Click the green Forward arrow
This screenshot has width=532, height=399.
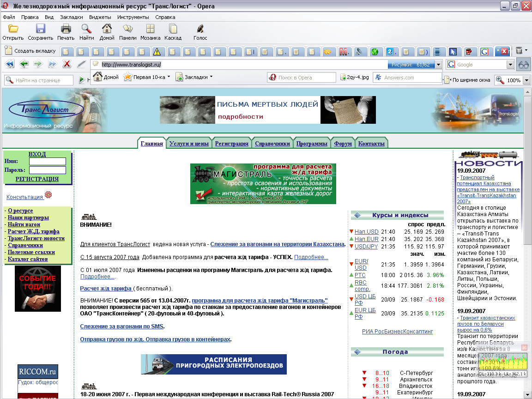[x=38, y=64]
